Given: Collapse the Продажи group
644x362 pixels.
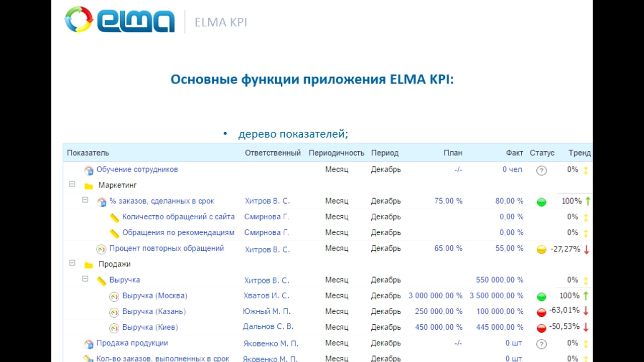Looking at the screenshot, I should (72, 263).
